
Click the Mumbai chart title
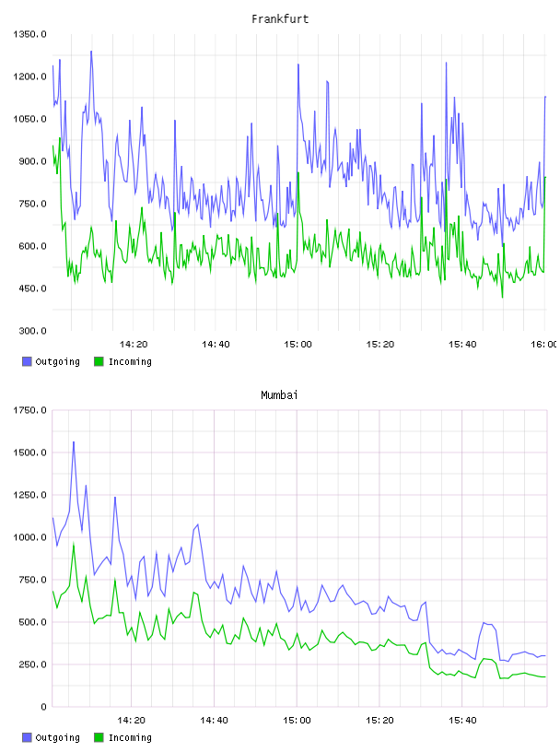pos(279,395)
